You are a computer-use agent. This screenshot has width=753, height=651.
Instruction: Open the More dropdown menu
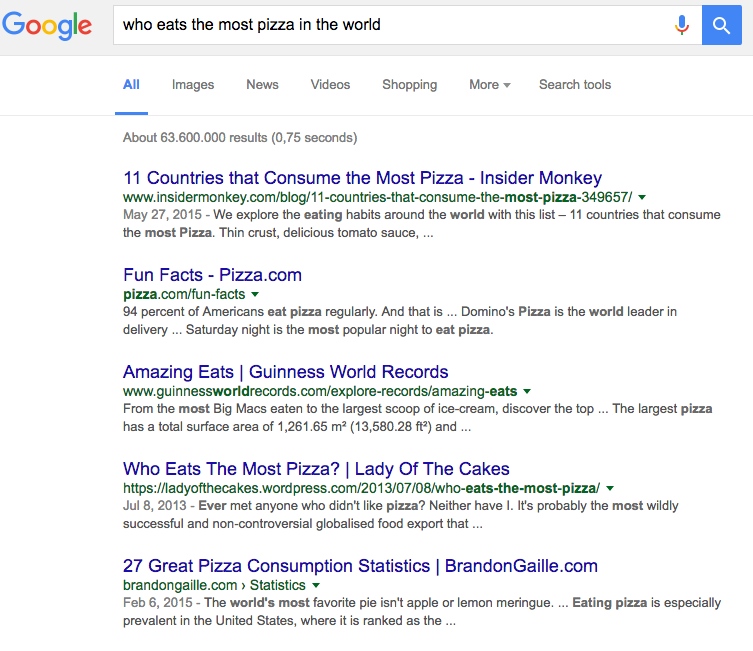pos(489,84)
